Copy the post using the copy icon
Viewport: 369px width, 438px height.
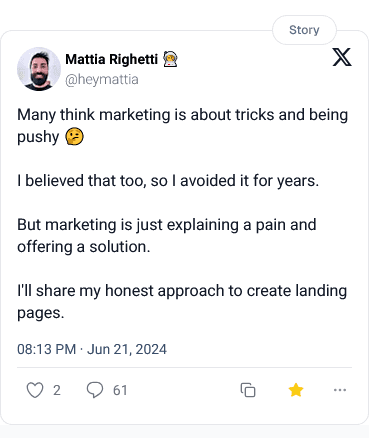point(248,390)
